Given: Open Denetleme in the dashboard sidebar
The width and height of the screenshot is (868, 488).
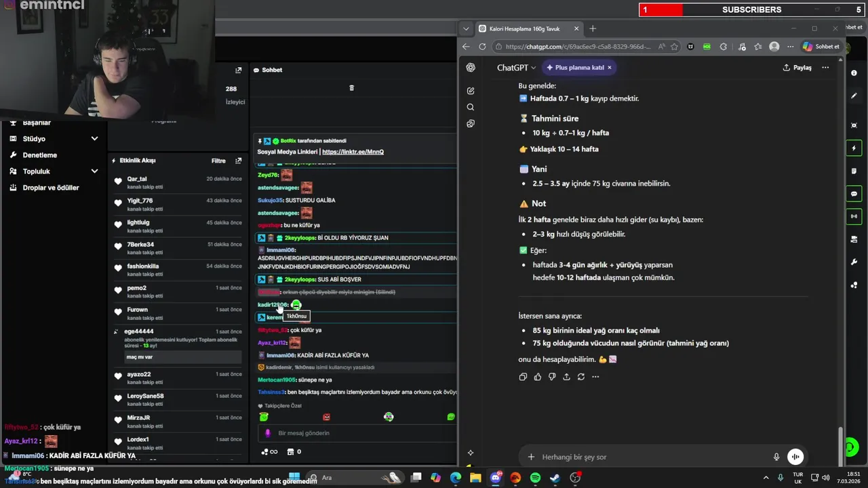Looking at the screenshot, I should coord(40,155).
